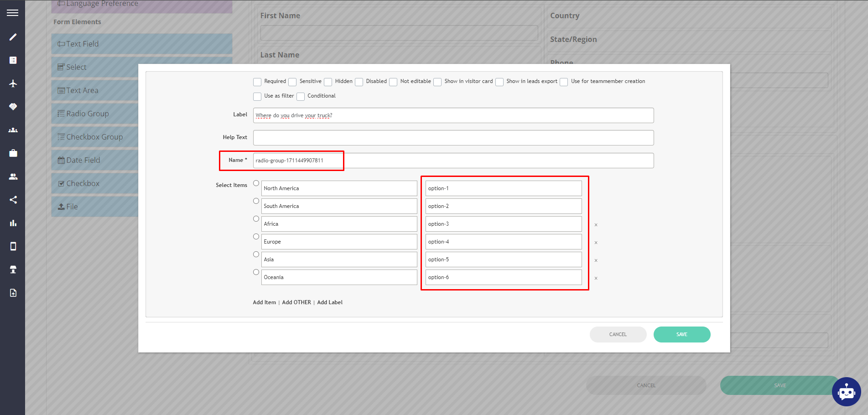
Task: Toggle the Conditional checkbox
Action: (301, 97)
